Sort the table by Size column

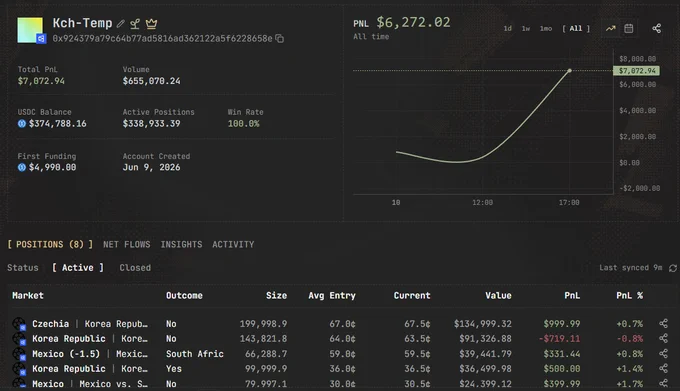pyautogui.click(x=276, y=296)
